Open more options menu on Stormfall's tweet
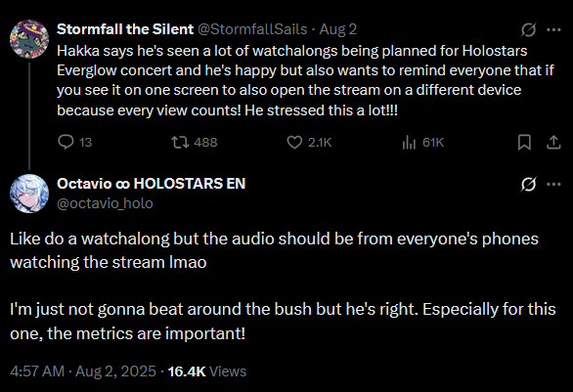573x392 pixels. coord(553,29)
